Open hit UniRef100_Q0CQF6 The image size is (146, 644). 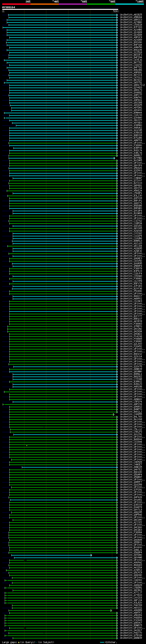131,211
